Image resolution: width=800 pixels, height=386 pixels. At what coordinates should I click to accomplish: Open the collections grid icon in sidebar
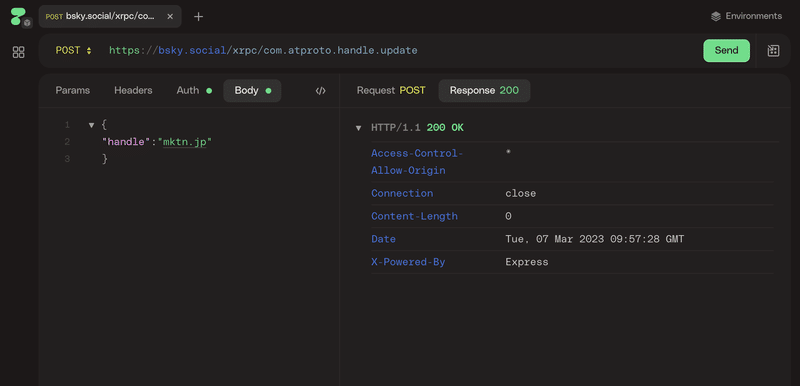click(18, 52)
